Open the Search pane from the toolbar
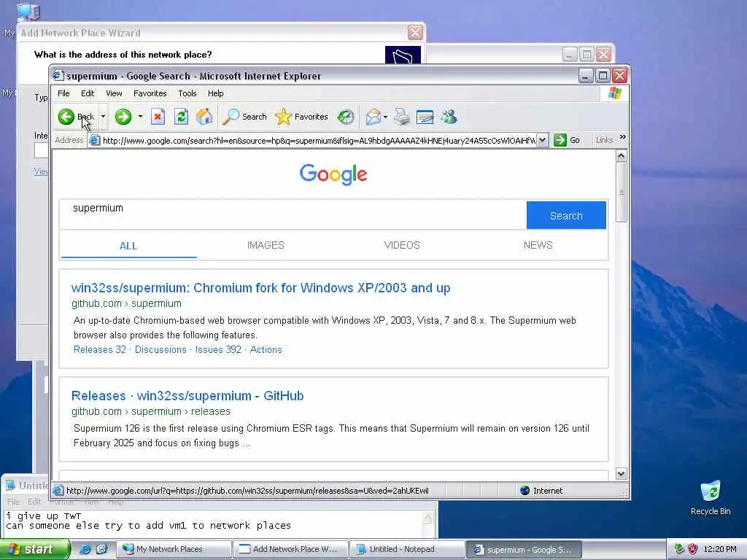Viewport: 747px width, 560px height. coord(244,117)
